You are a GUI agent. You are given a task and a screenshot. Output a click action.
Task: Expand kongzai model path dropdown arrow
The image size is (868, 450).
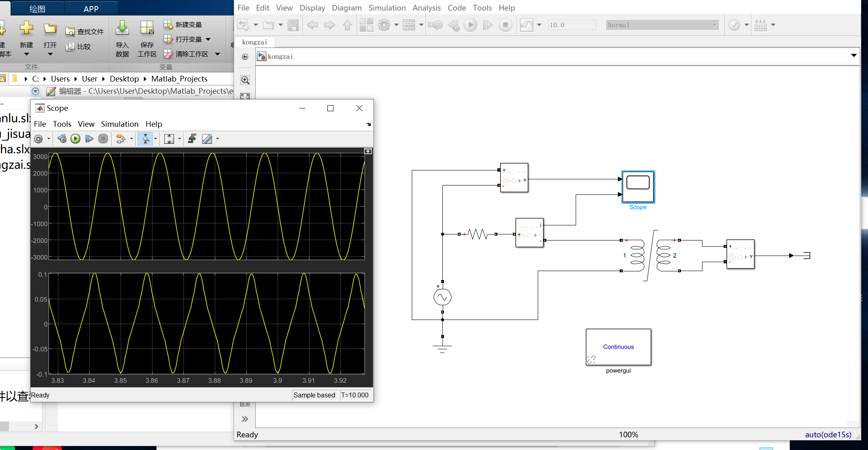854,56
